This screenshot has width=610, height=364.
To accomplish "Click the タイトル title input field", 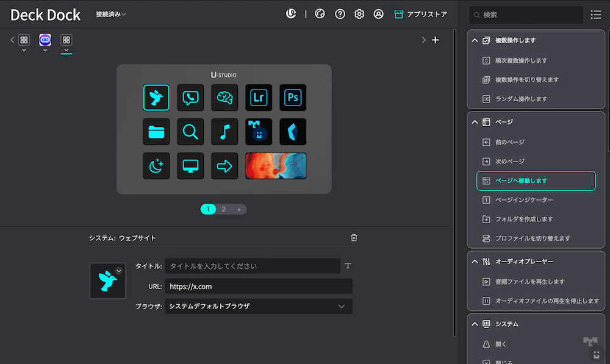I will pos(252,266).
